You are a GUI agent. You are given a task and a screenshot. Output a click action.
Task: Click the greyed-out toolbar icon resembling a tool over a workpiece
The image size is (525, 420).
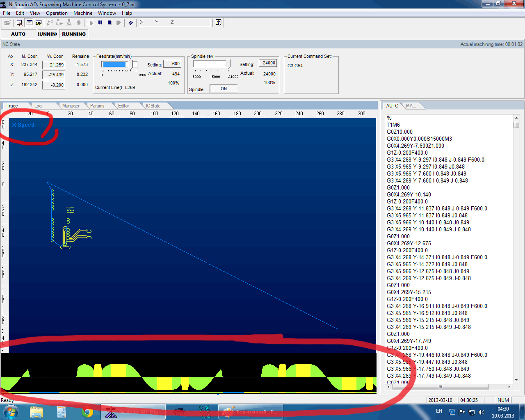pos(69,23)
